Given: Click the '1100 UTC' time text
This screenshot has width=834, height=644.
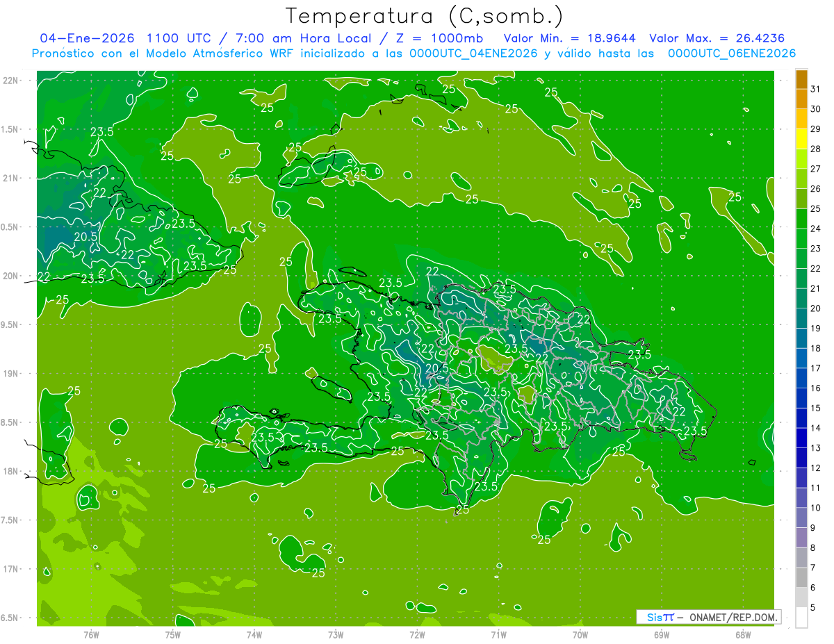Looking at the screenshot, I should pos(179,38).
